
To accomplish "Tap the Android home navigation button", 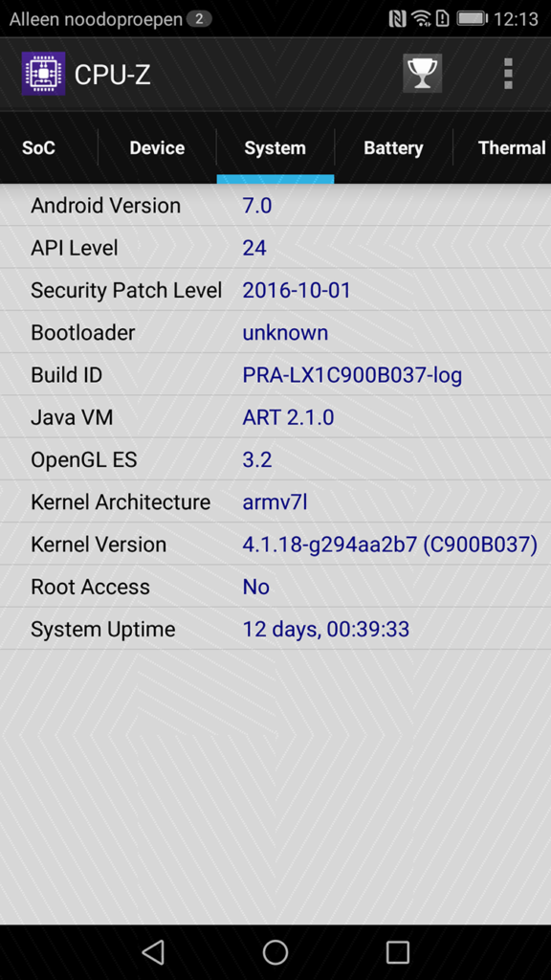I will (275, 952).
